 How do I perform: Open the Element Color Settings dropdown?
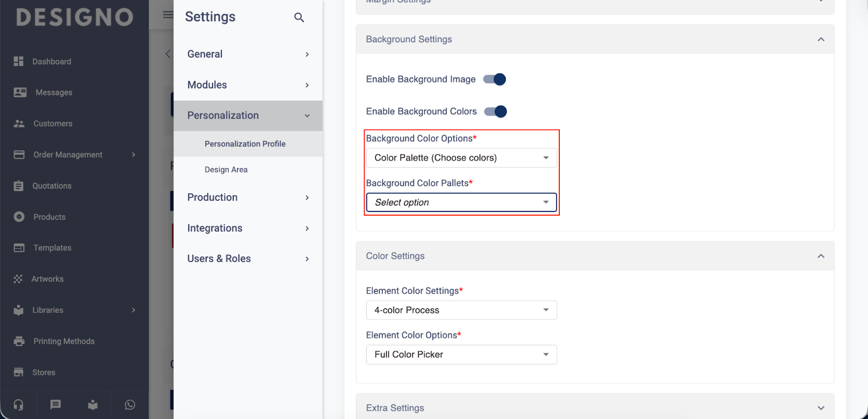[461, 310]
